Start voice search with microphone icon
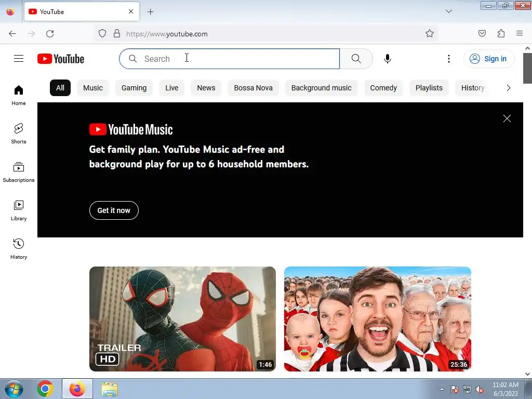Viewport: 532px width, 399px height. coord(387,59)
